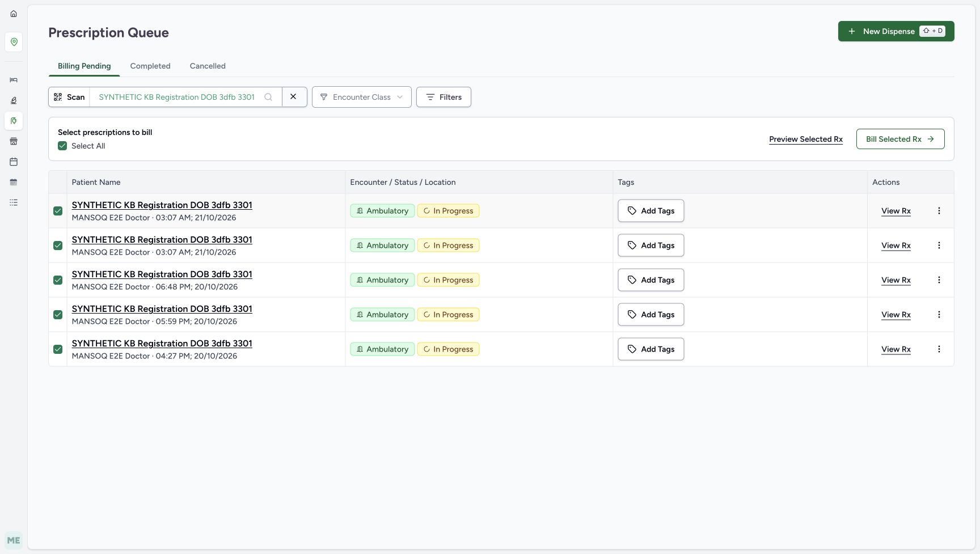Click In Progress badge in 04:27 PM row
The image size is (980, 554).
coord(448,349)
